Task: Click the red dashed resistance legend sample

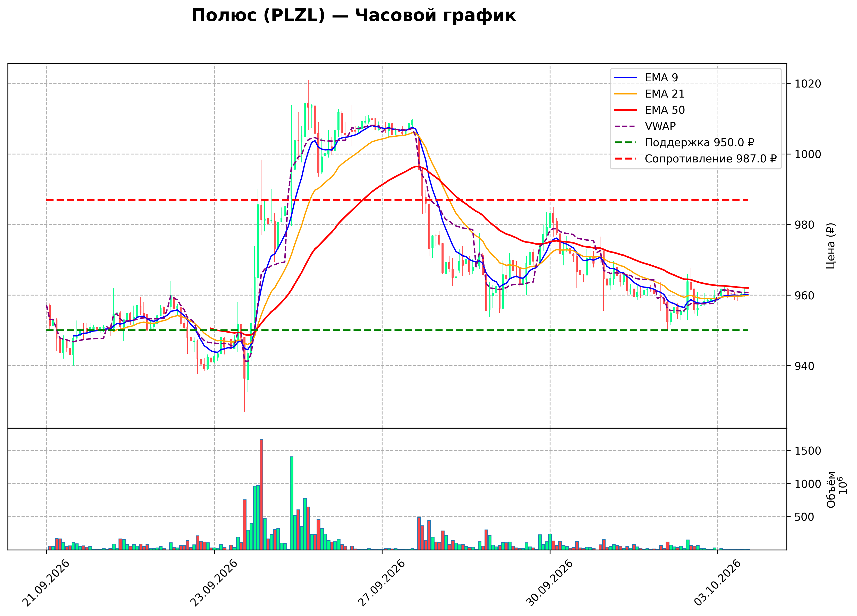Action: click(626, 159)
